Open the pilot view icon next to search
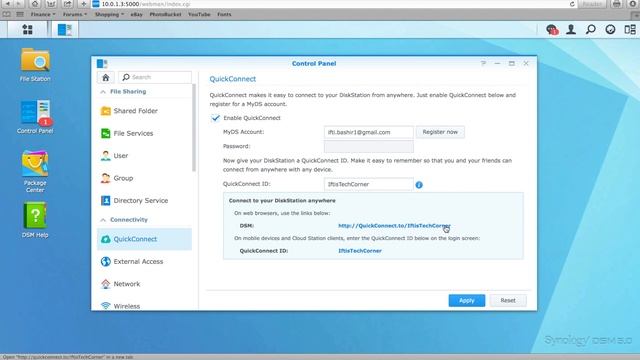640x360 pixels. [610, 29]
